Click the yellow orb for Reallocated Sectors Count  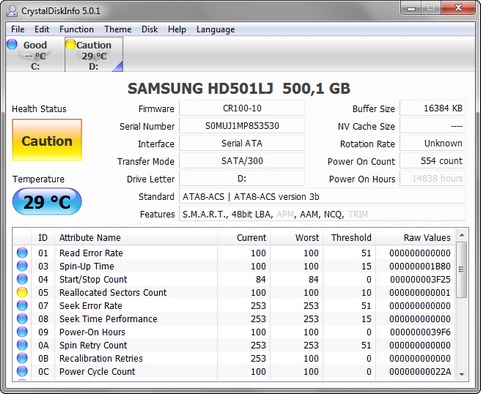pyautogui.click(x=22, y=292)
